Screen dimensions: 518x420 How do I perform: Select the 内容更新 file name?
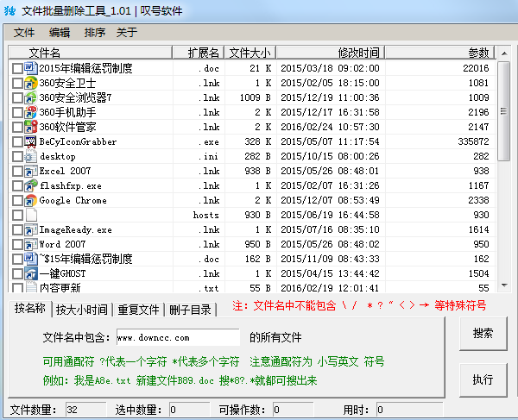pyautogui.click(x=60, y=288)
